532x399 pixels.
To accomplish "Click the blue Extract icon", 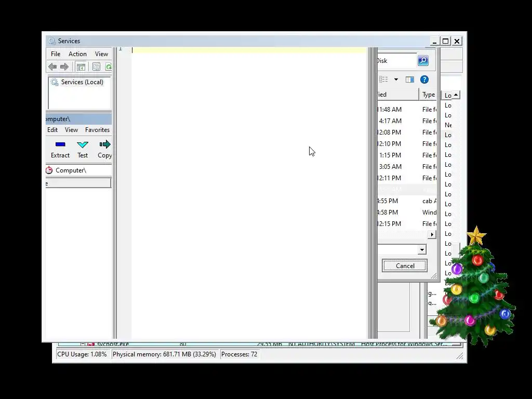I will pyautogui.click(x=60, y=144).
